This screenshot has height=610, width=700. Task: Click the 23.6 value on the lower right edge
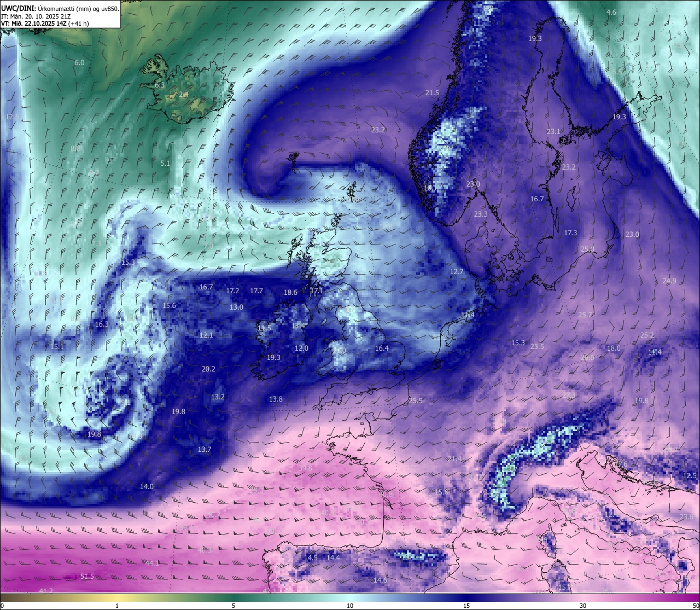686,517
